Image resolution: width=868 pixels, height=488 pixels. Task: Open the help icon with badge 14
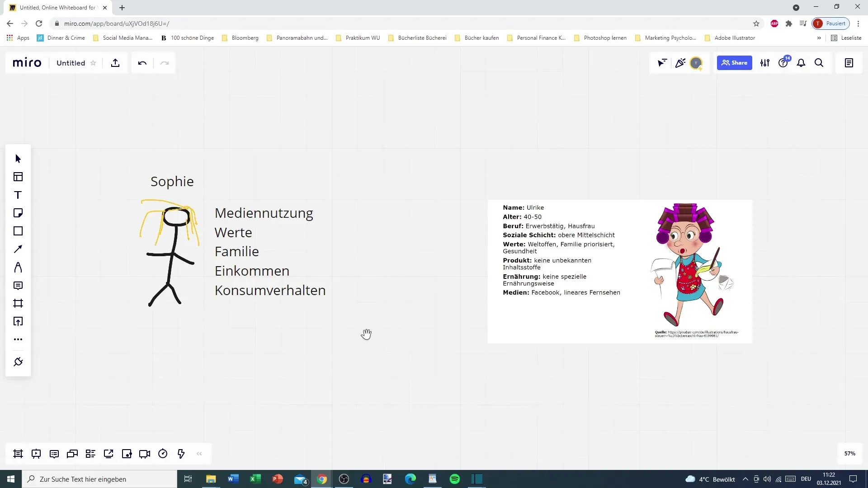[783, 63]
